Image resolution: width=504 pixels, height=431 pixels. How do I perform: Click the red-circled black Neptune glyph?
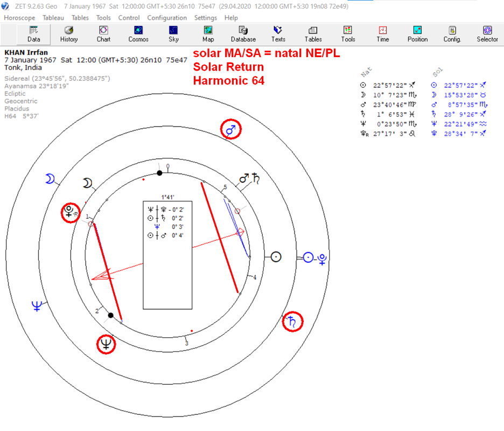[106, 344]
